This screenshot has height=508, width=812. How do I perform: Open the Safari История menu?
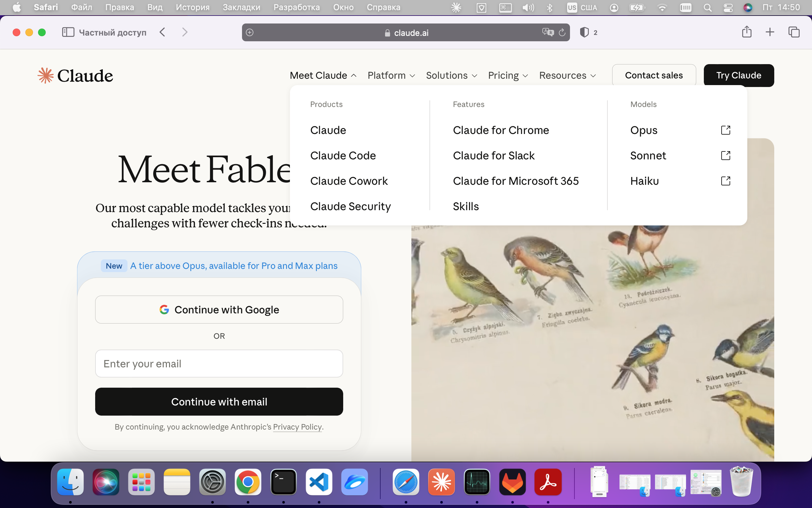193,7
